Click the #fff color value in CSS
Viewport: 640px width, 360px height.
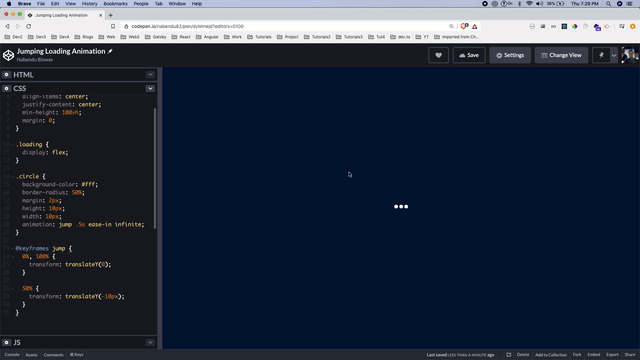click(89, 184)
